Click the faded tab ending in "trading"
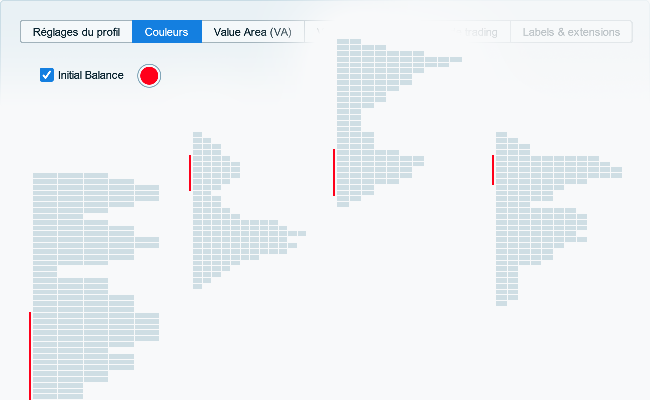This screenshot has width=650, height=400. [x=482, y=32]
